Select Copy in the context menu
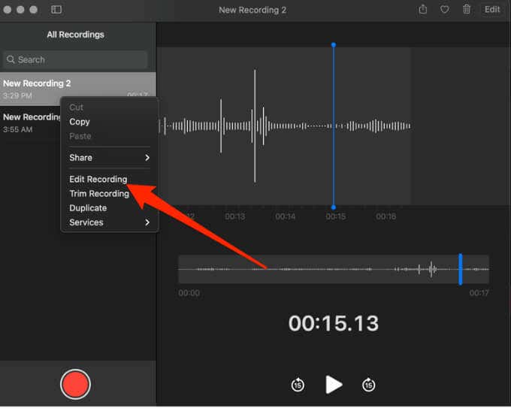The height and width of the screenshot is (420, 511). click(80, 122)
